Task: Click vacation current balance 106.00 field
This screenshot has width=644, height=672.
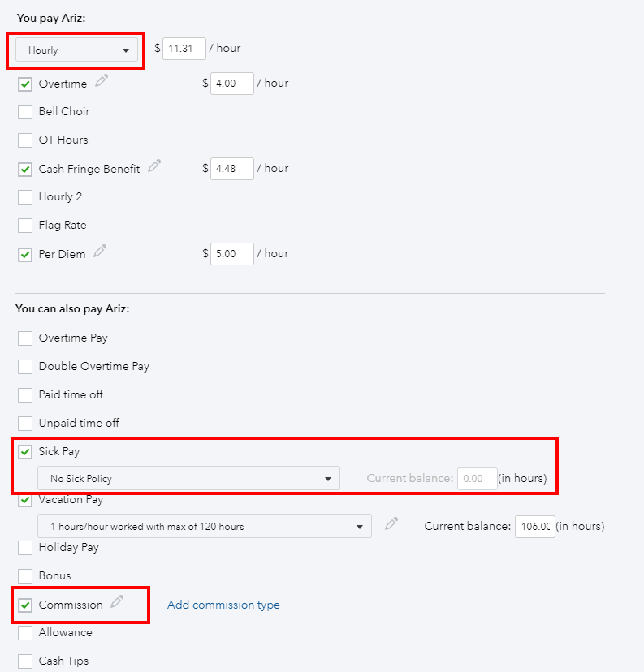Action: (x=533, y=527)
